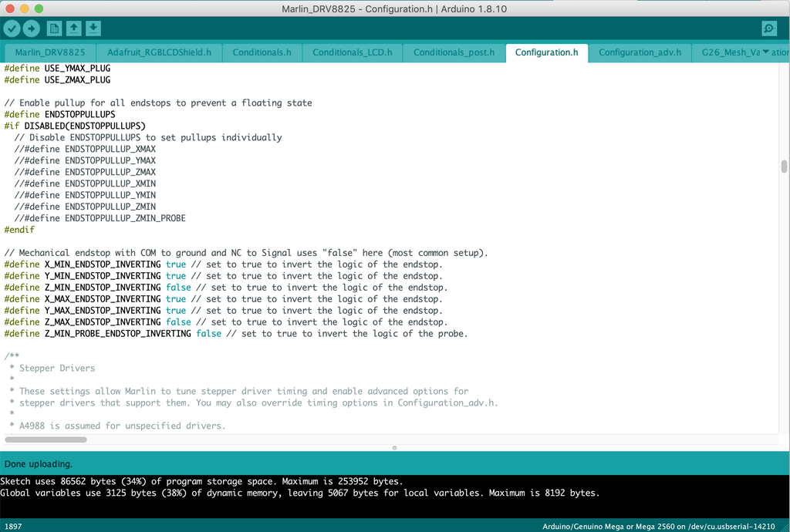Switch to the Conditionals.h tab
Screen dimensions: 790x532
[262, 52]
